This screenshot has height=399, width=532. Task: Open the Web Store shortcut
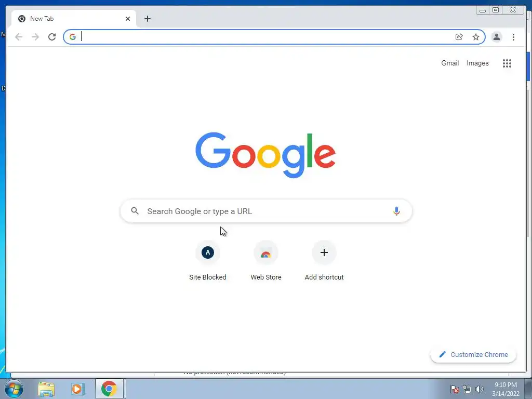266,261
